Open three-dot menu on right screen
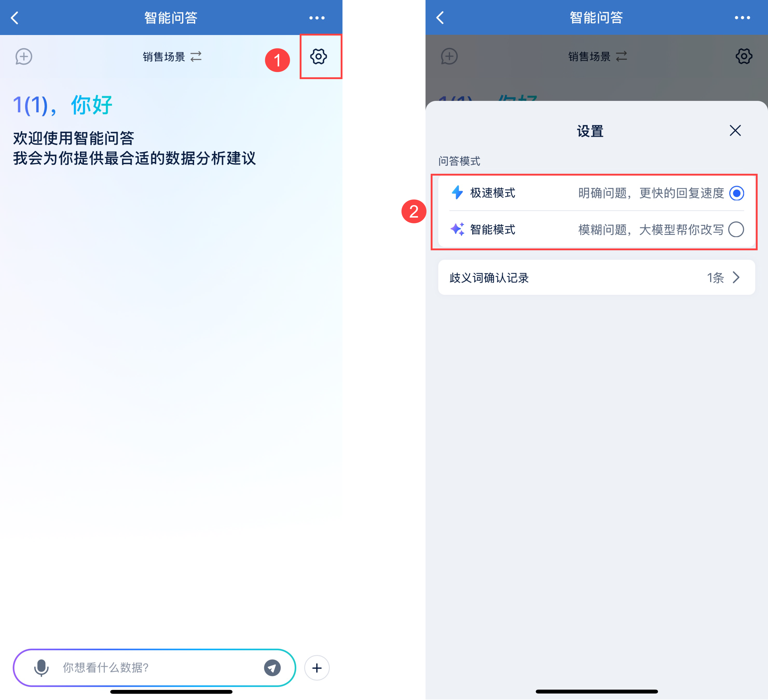This screenshot has width=768, height=700. [742, 18]
